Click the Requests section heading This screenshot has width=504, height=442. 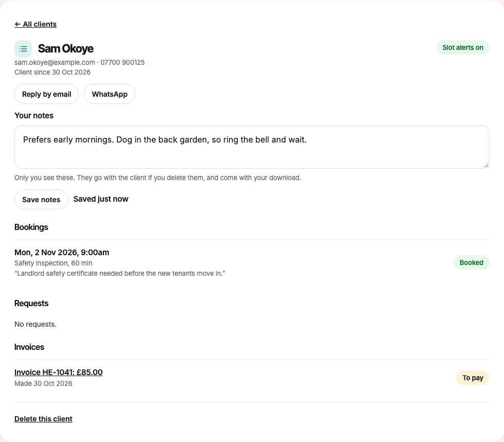(31, 304)
